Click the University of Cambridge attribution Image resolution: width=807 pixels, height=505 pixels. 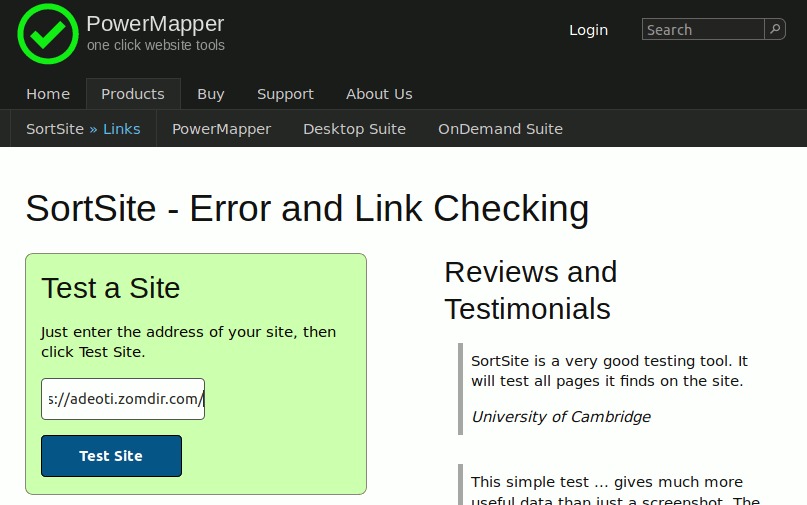pyautogui.click(x=561, y=417)
